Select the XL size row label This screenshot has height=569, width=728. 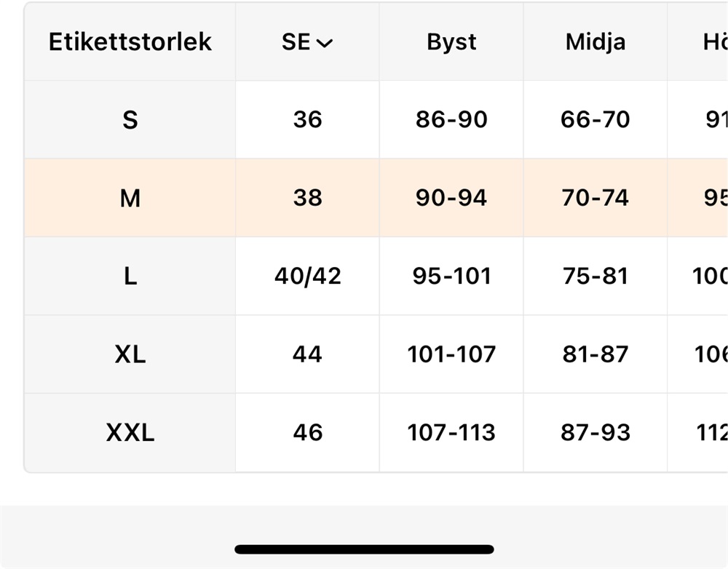coord(130,354)
